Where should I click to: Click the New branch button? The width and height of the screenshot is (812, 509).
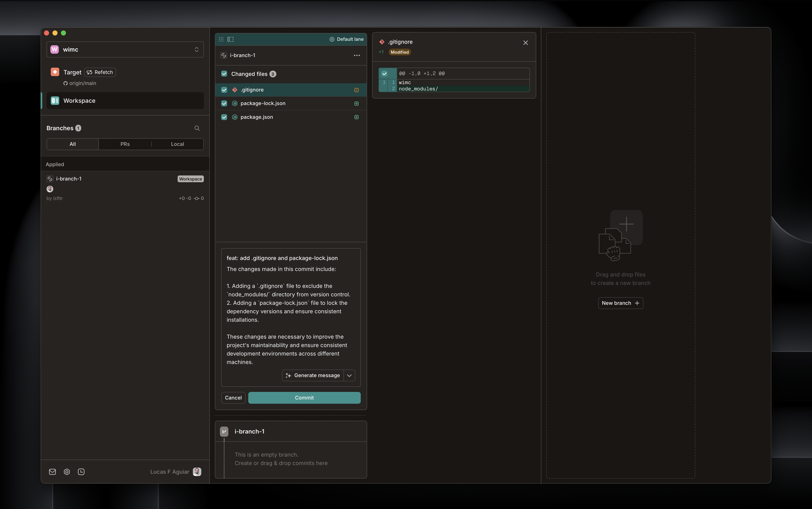(620, 303)
